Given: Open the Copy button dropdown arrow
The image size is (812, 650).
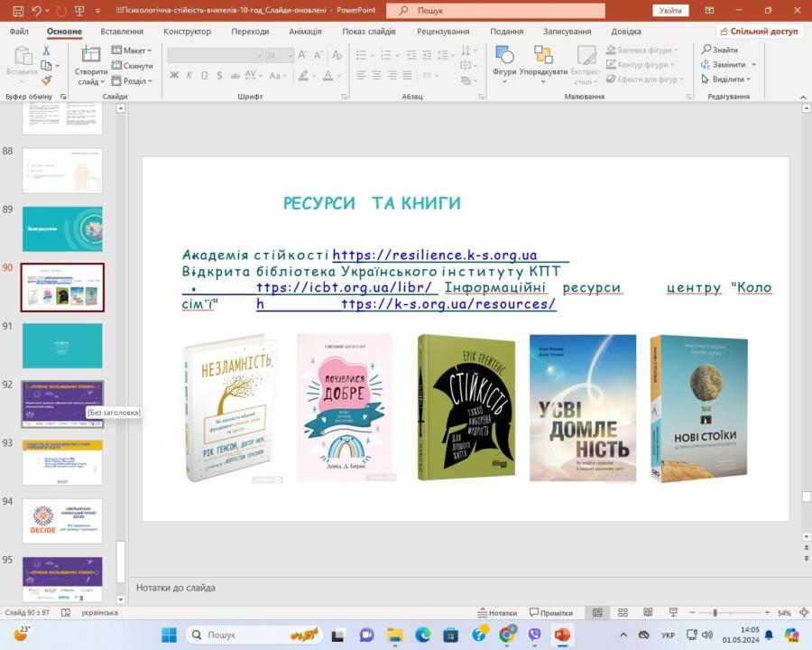Looking at the screenshot, I should [57, 65].
